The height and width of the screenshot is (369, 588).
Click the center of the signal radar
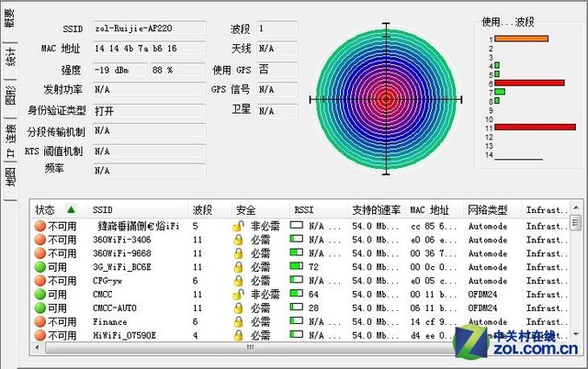[x=386, y=99]
